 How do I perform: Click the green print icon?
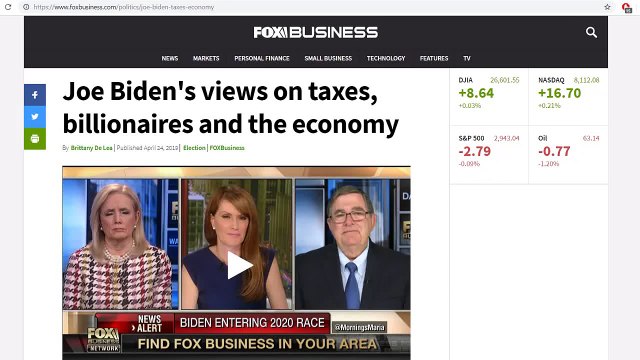(x=35, y=139)
